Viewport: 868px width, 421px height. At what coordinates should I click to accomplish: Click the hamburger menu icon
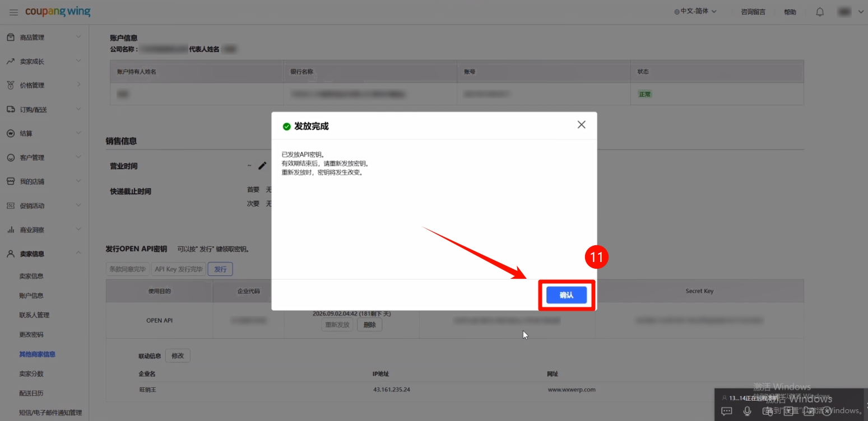pos(13,12)
